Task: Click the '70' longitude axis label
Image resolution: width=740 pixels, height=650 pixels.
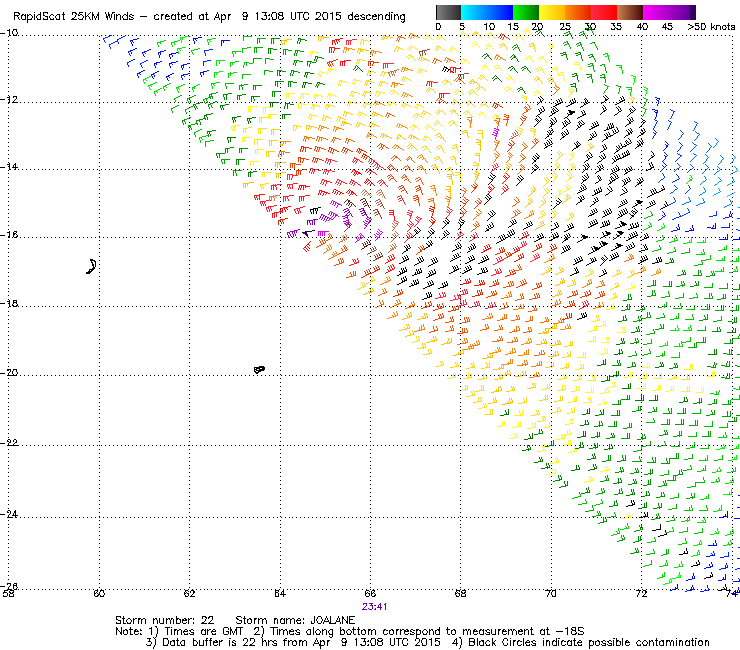Action: 551,593
